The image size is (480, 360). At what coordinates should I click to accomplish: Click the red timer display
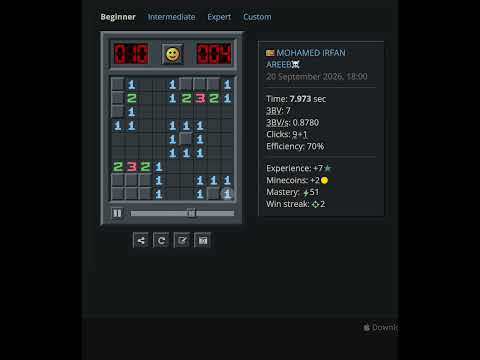coord(214,54)
